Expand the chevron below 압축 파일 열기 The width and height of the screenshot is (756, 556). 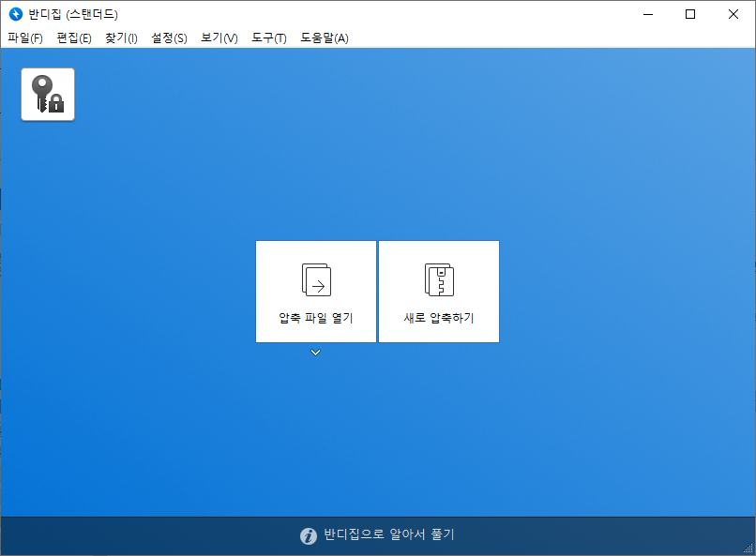[316, 353]
